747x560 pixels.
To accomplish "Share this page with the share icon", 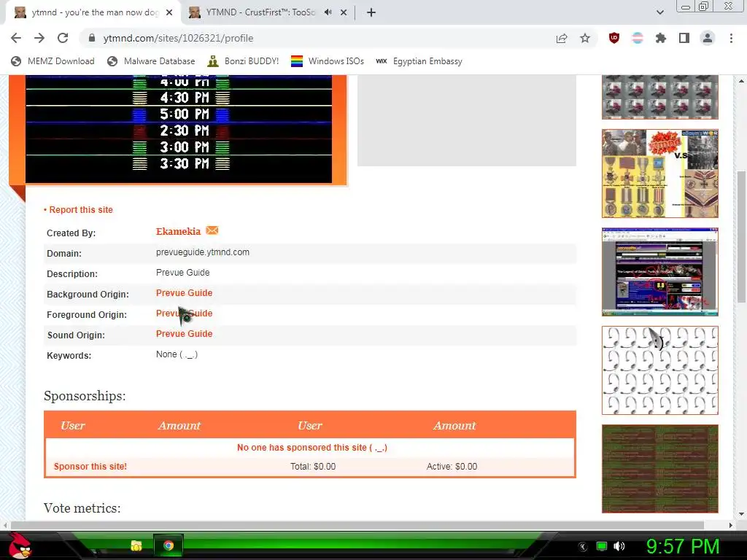I will (562, 38).
